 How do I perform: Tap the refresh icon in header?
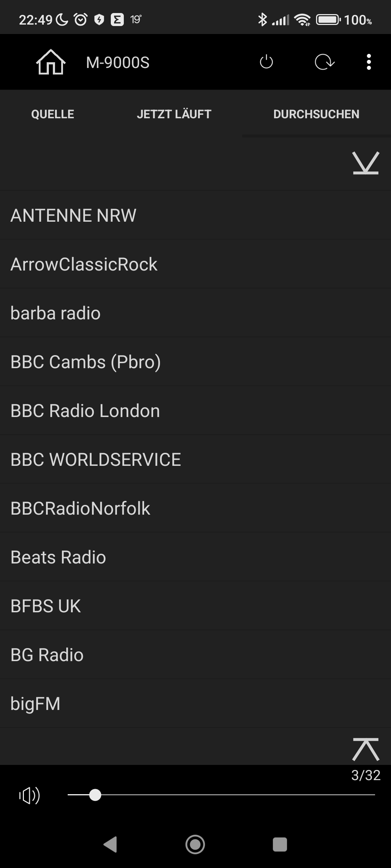coord(324,62)
